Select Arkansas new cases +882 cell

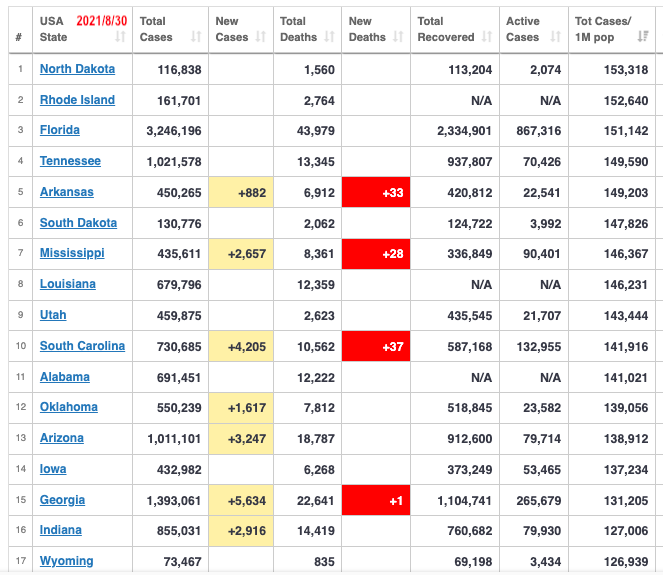[241, 192]
